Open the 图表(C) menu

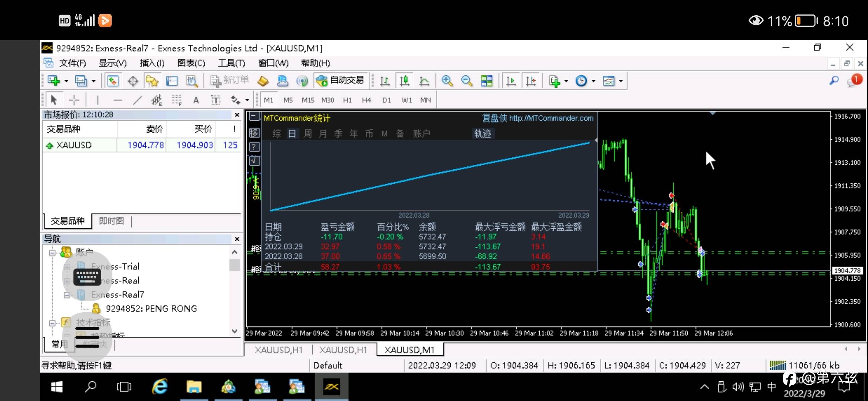pos(191,63)
